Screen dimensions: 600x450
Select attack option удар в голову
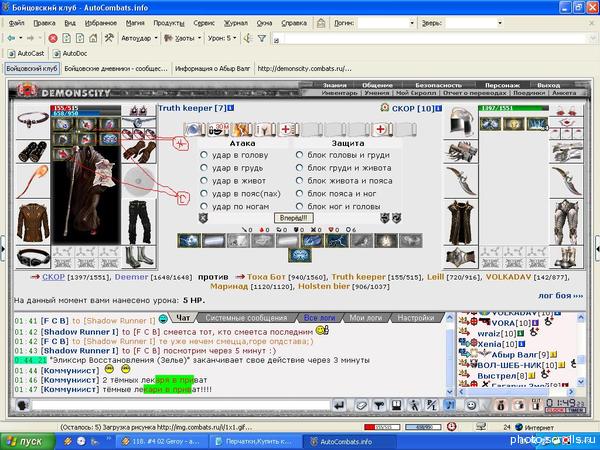pyautogui.click(x=204, y=155)
